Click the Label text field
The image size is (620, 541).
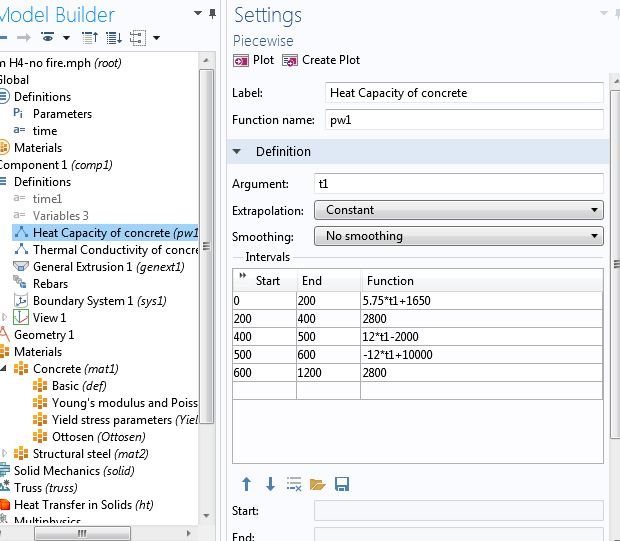pyautogui.click(x=465, y=93)
